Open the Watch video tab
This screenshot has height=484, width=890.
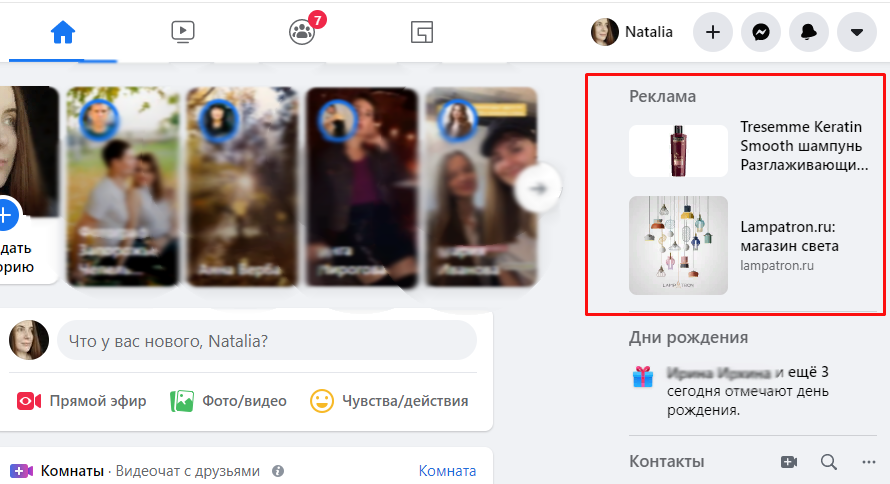pyautogui.click(x=183, y=32)
